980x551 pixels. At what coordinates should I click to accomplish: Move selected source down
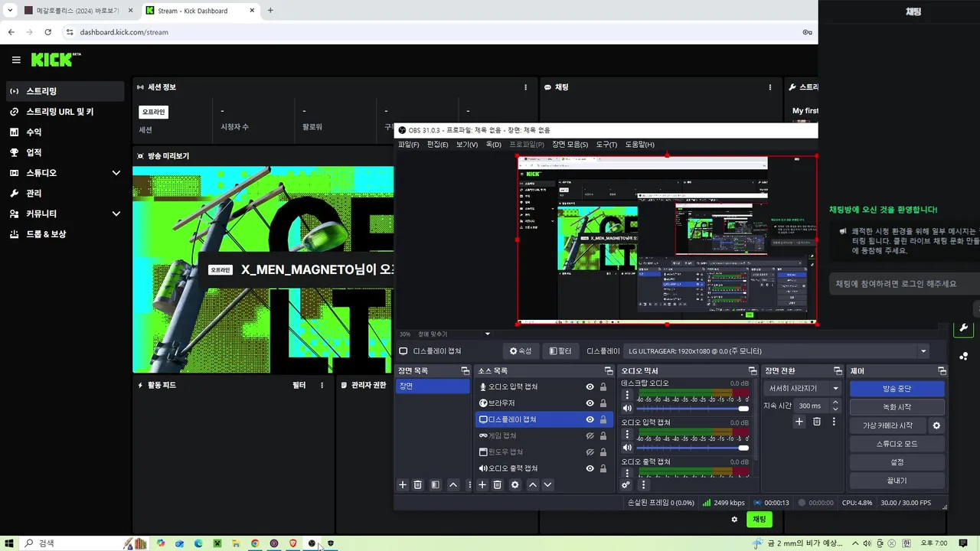547,484
